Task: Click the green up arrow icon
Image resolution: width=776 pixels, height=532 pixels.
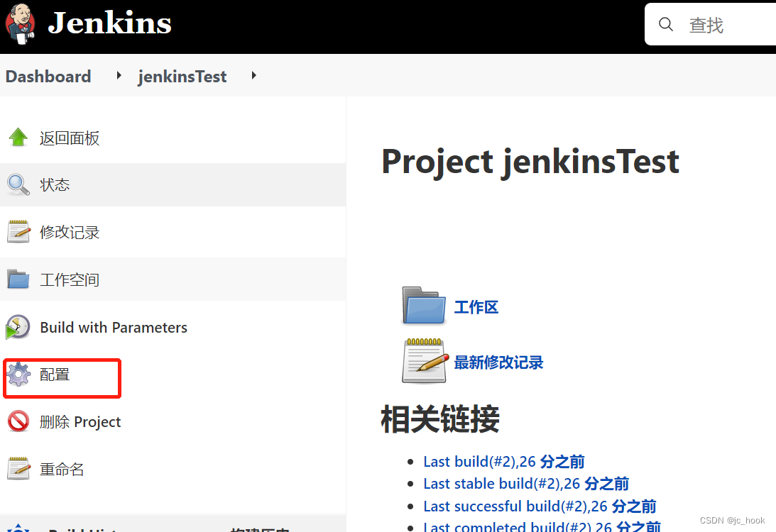Action: 18,138
